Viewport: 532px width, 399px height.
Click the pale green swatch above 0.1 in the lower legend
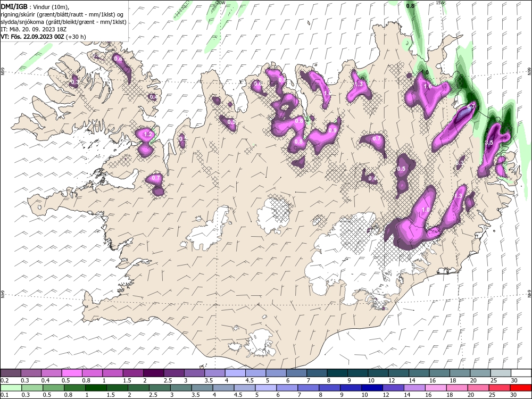point(11,387)
